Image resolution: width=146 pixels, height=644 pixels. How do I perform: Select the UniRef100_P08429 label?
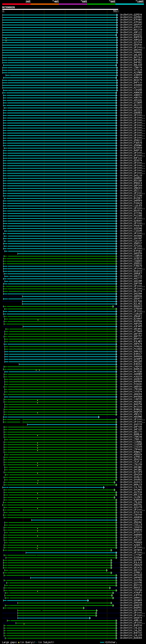click(x=131, y=203)
